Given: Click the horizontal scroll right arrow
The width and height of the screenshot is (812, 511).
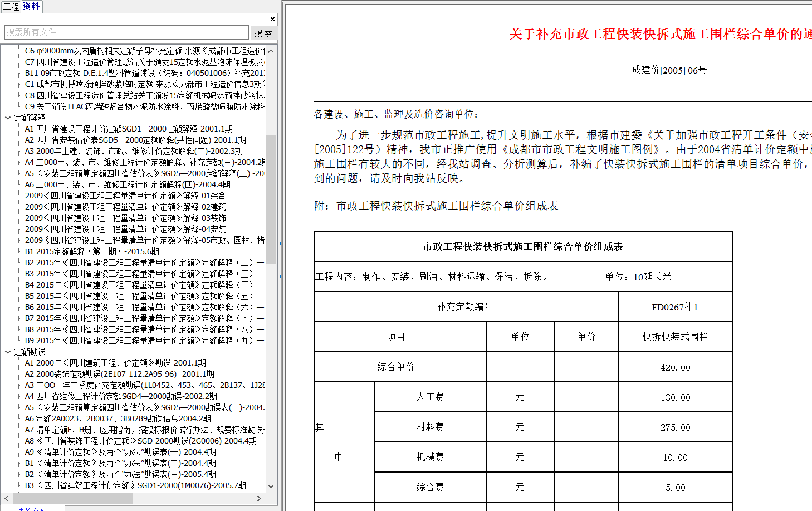Looking at the screenshot, I should coord(259,498).
